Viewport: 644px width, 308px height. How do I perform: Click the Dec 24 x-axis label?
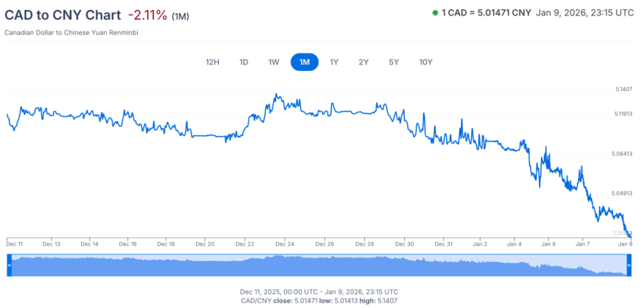coord(285,244)
